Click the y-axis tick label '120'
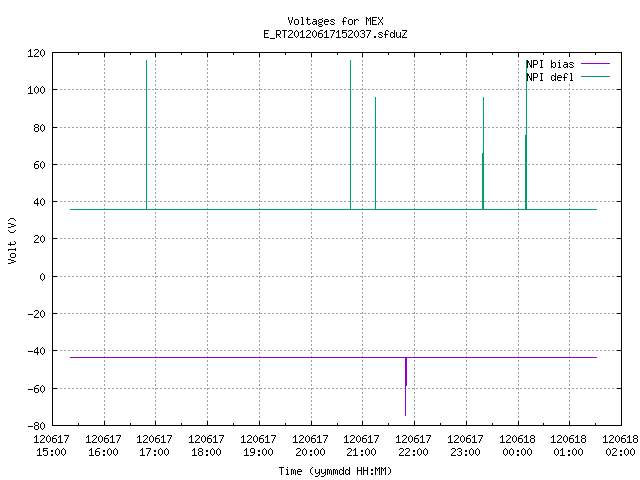The width and height of the screenshot is (640, 480). 36,53
